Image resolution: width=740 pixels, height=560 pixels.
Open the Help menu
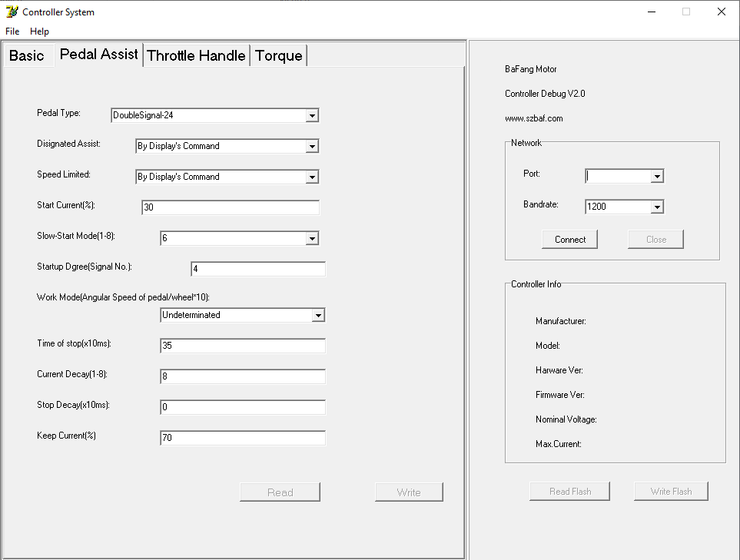coord(39,31)
